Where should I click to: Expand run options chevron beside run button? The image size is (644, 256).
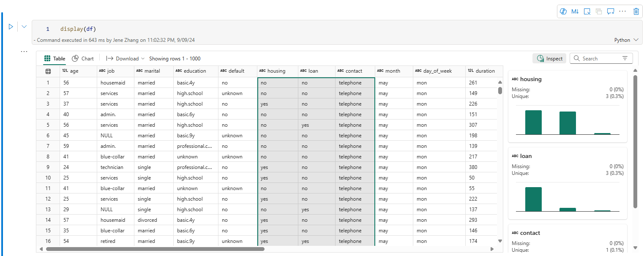[x=24, y=27]
